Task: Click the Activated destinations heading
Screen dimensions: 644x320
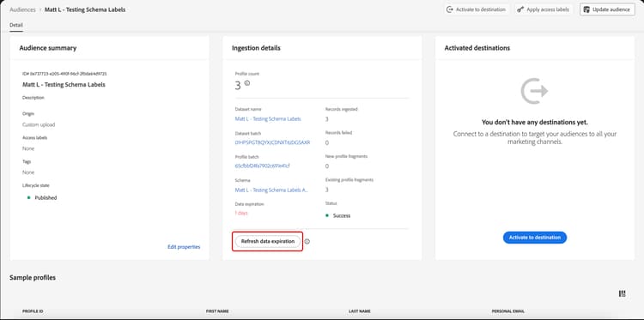Action: pyautogui.click(x=477, y=48)
